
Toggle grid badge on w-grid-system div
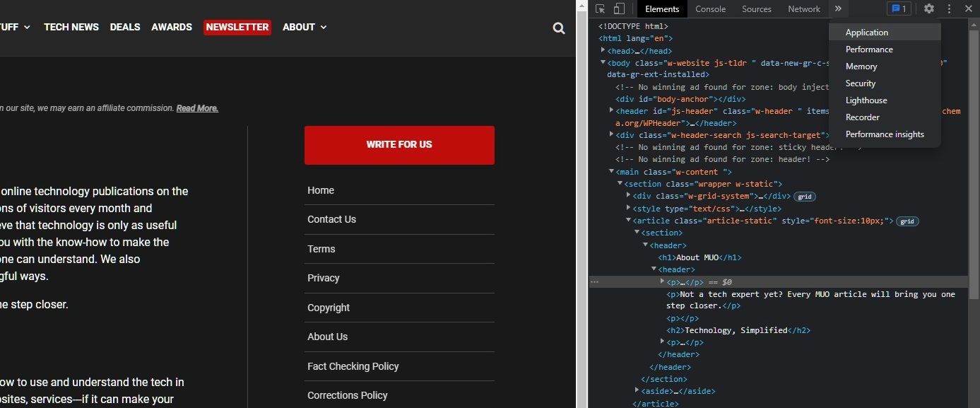tap(804, 197)
